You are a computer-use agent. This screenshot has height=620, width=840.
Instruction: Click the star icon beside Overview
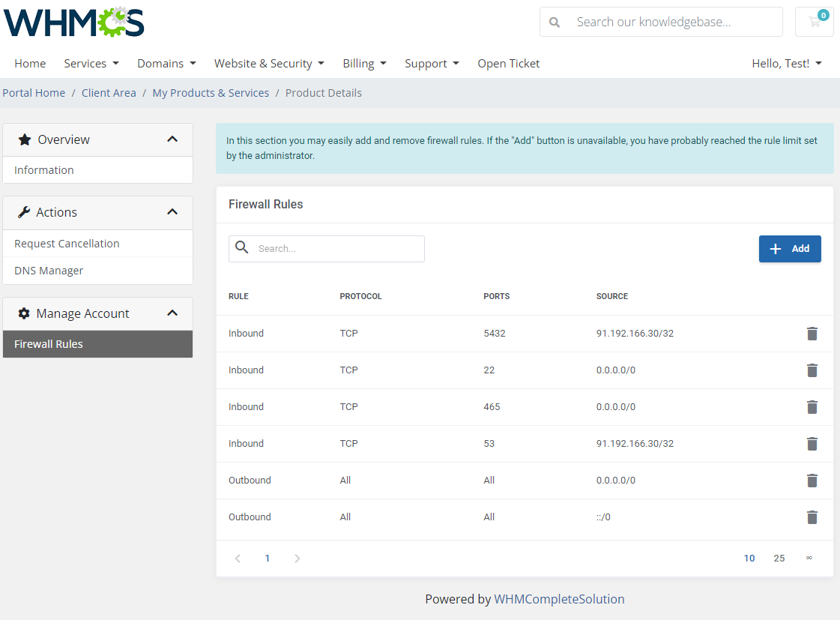pos(25,140)
